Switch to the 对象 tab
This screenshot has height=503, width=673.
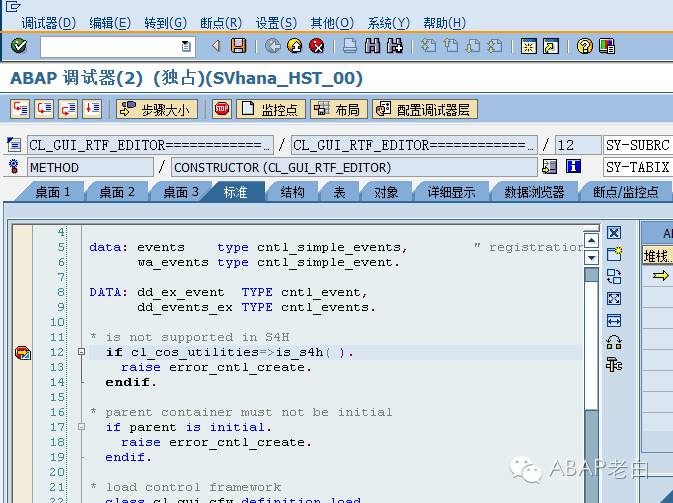coord(386,192)
